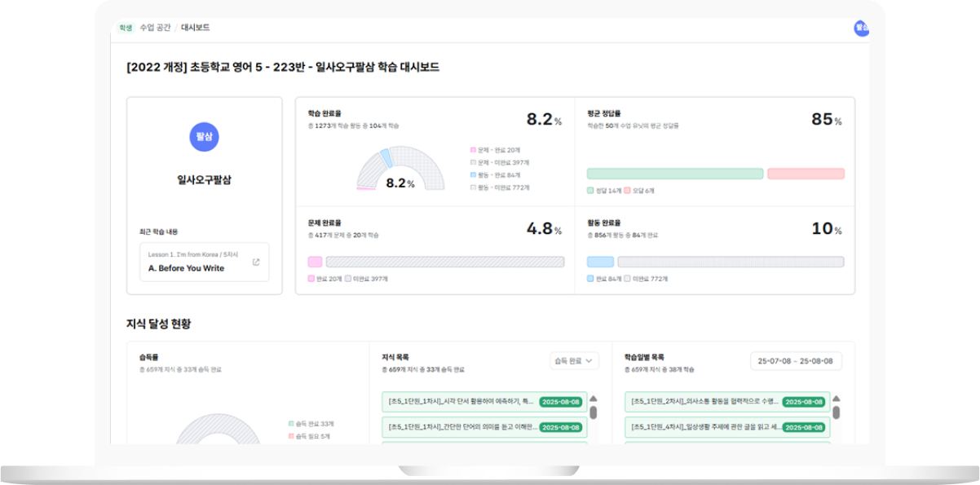980x485 pixels.
Task: Open the Lesson 1 recent learning card
Action: coord(204,262)
